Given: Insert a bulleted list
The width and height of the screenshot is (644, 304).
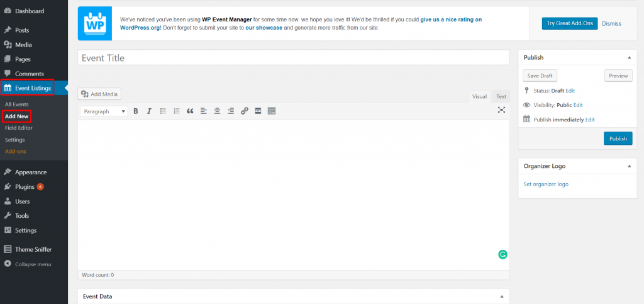Looking at the screenshot, I should pyautogui.click(x=163, y=111).
